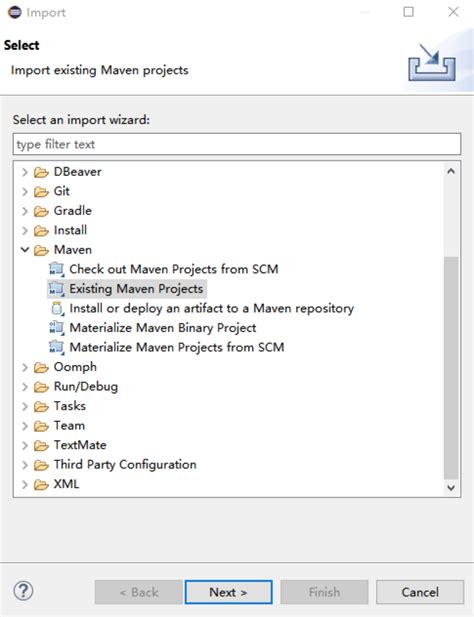The width and height of the screenshot is (474, 617).
Task: Expand the Oomph category
Action: (x=25, y=367)
